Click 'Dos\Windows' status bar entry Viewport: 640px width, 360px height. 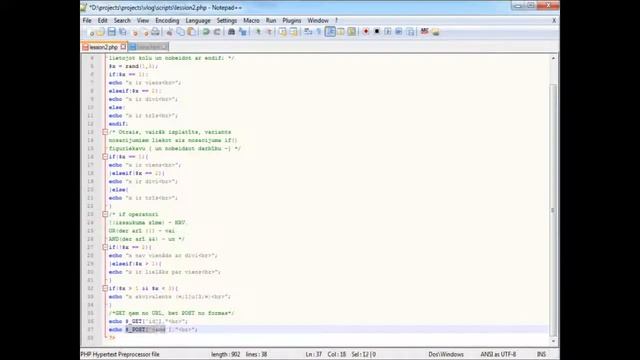(x=446, y=354)
